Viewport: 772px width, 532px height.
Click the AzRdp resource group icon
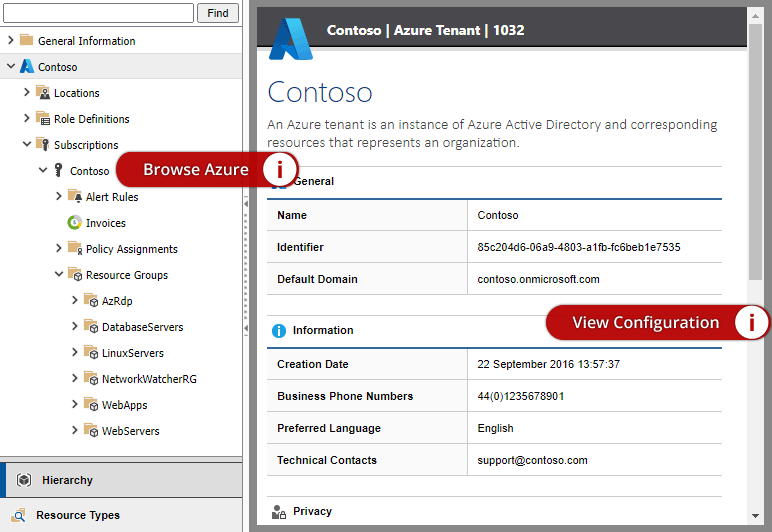coord(91,300)
